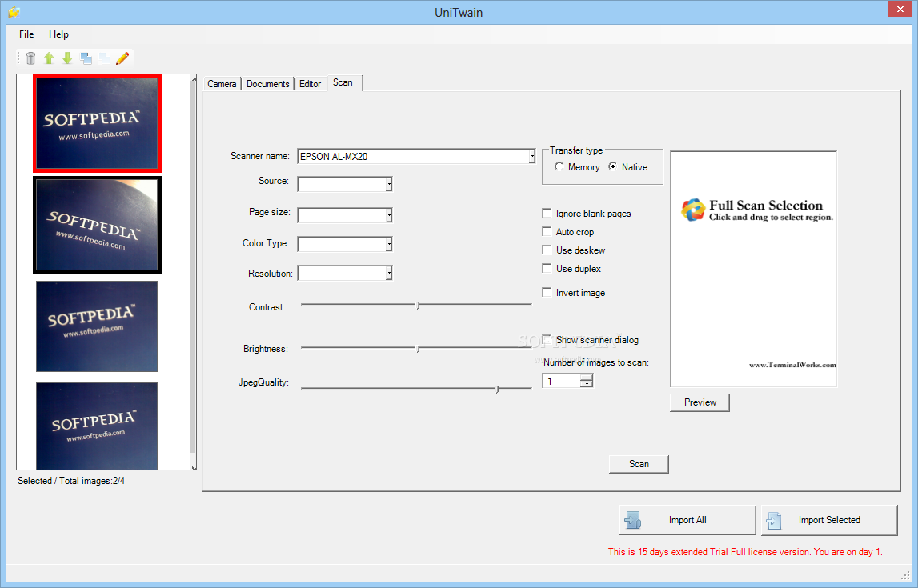The width and height of the screenshot is (918, 588).
Task: Close the UniTwain window
Action: 900,9
